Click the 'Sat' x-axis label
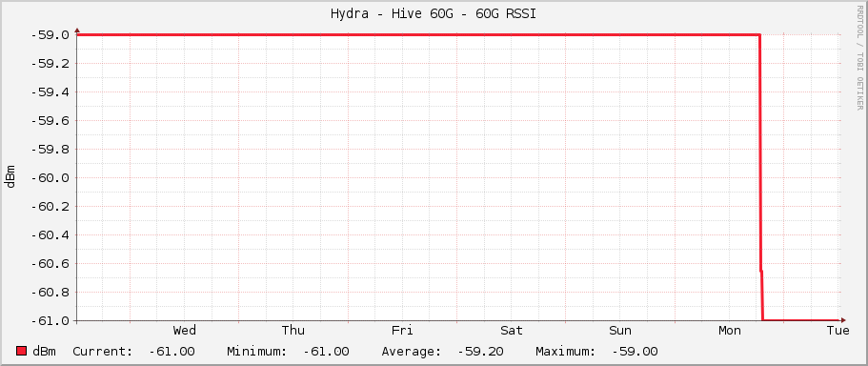 click(x=512, y=331)
